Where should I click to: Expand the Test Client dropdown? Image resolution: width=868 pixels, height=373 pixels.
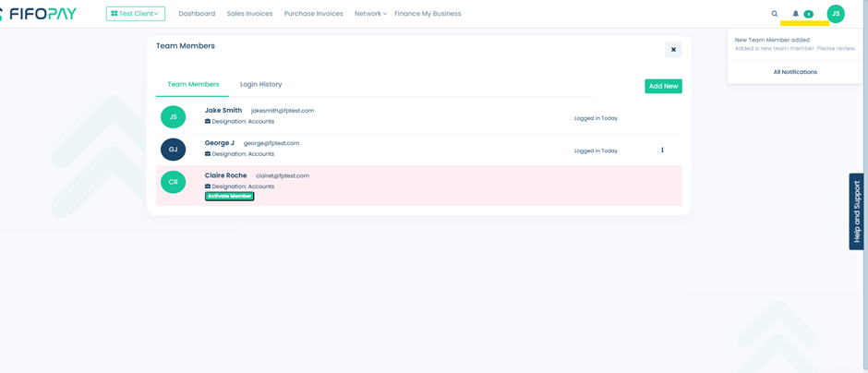coord(136,14)
